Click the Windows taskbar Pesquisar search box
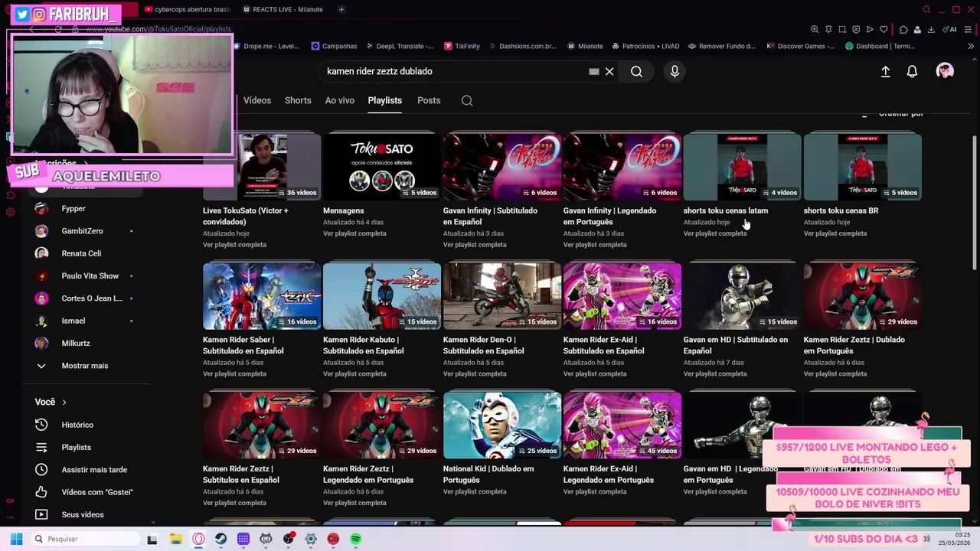Screen dimensions: 980x551 point(84,539)
